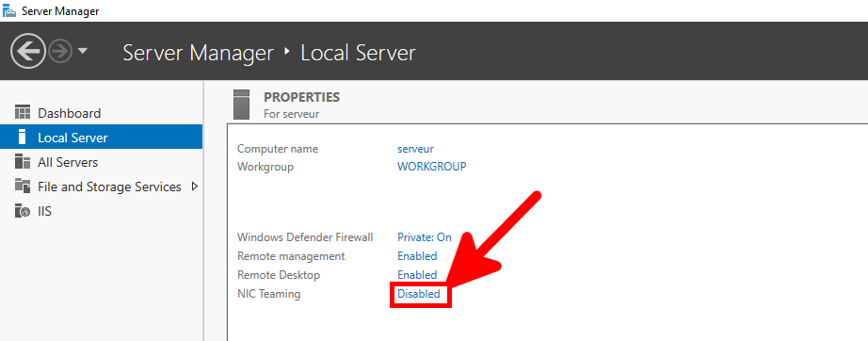The image size is (868, 341).
Task: Click the WORKGROUP link
Action: click(432, 166)
